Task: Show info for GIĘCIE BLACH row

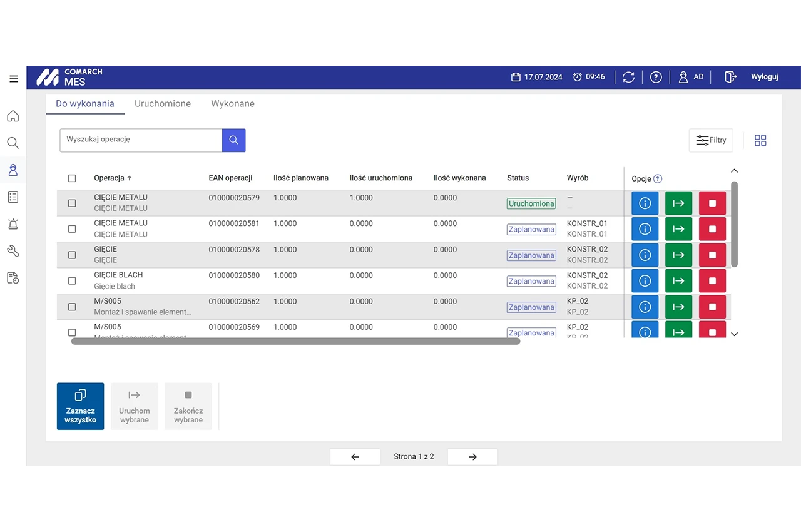Action: pyautogui.click(x=645, y=281)
